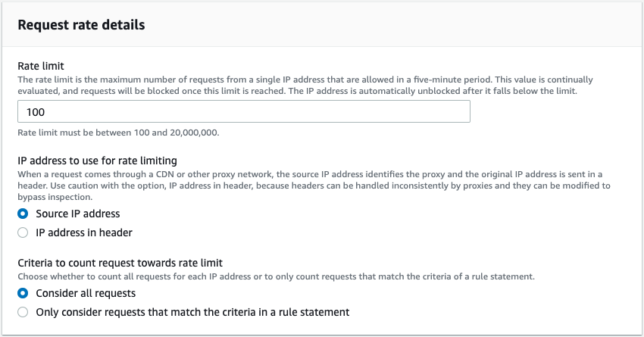644x337 pixels.
Task: Select the Consider all requests radio button
Action: coord(23,293)
